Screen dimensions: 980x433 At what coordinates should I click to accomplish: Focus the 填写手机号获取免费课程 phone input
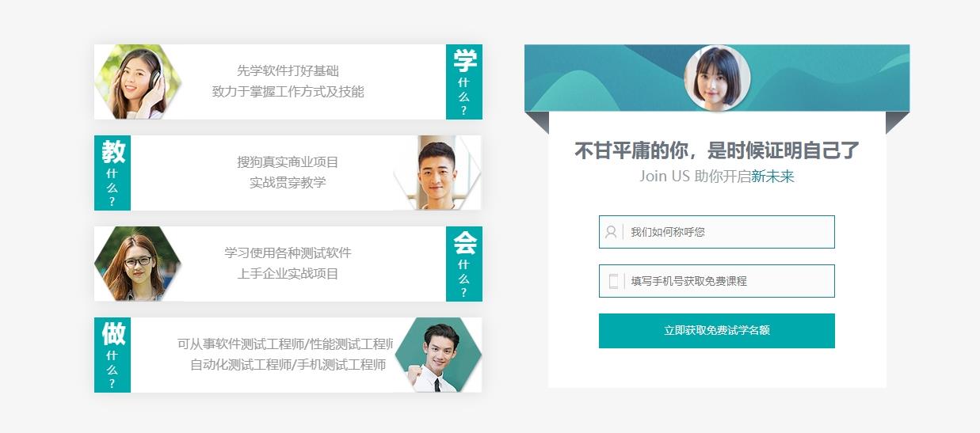717,281
